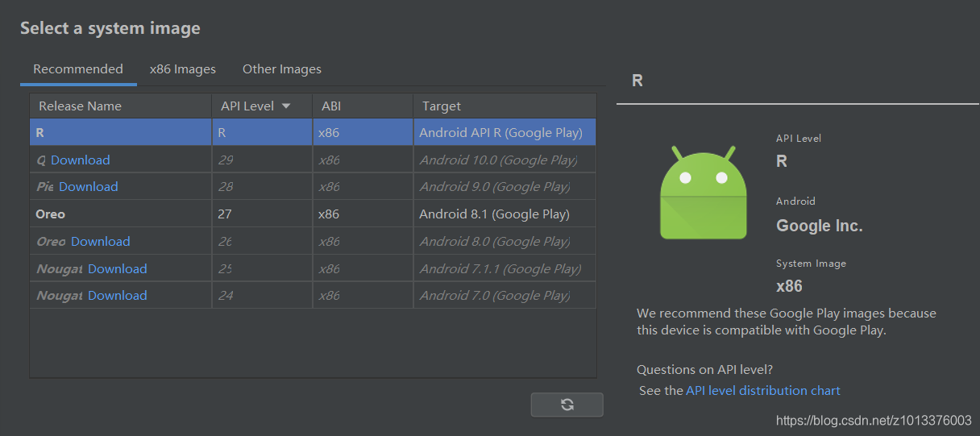Switch to the Recommended tab
Screen dimensions: 980x436
(x=78, y=69)
